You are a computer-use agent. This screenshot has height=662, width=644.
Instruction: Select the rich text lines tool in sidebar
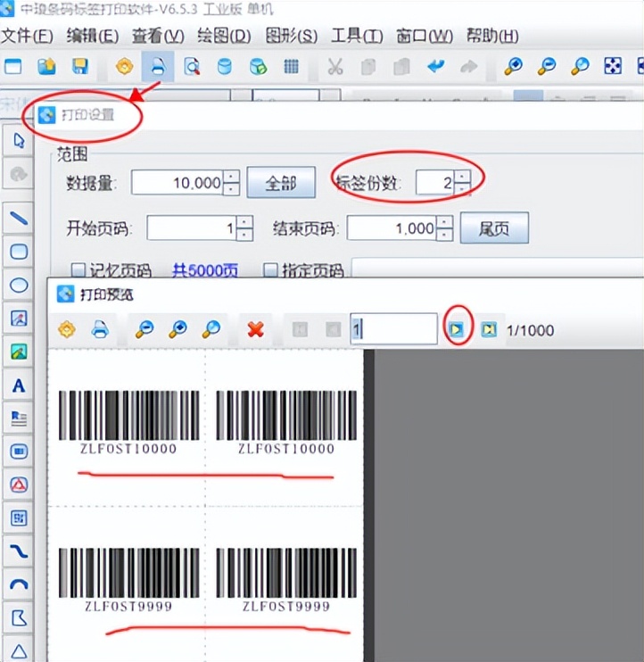click(19, 418)
